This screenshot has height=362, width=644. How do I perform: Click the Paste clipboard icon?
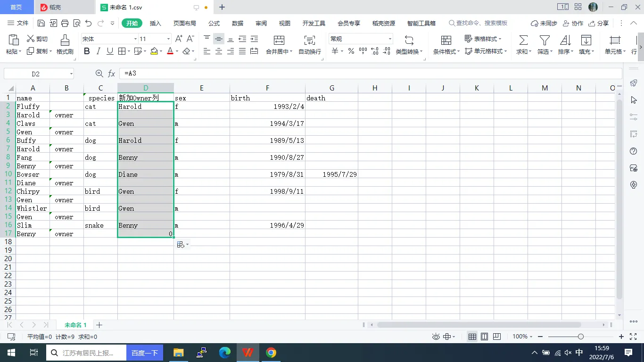(14, 40)
